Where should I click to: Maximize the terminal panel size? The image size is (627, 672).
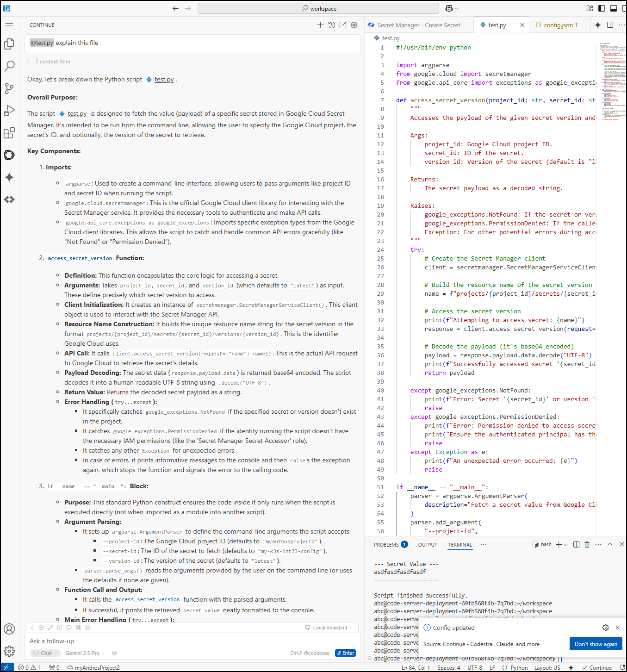(x=610, y=545)
